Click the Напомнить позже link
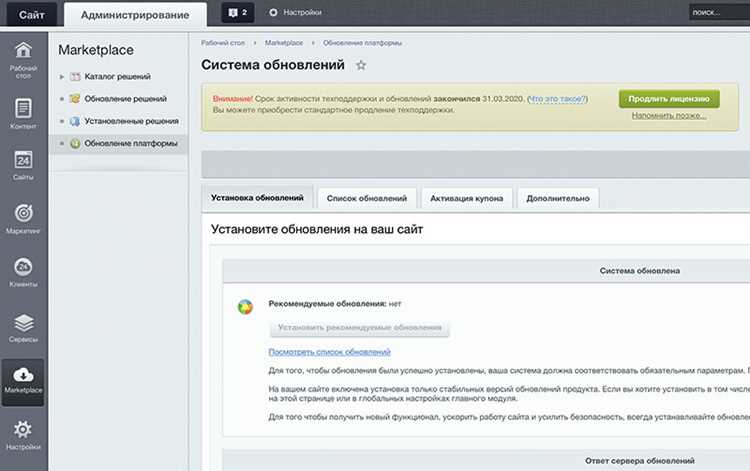Screen dimensions: 750x471 click(x=669, y=115)
